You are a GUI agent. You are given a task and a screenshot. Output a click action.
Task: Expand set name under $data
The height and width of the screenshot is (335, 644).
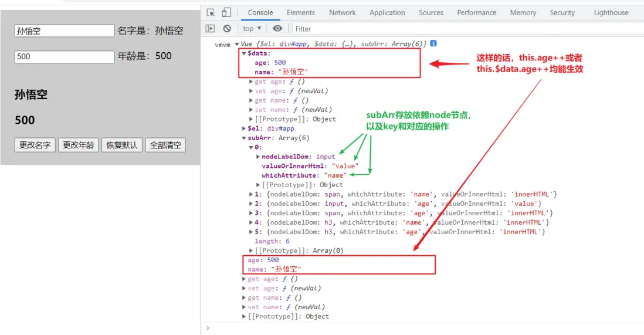(251, 110)
